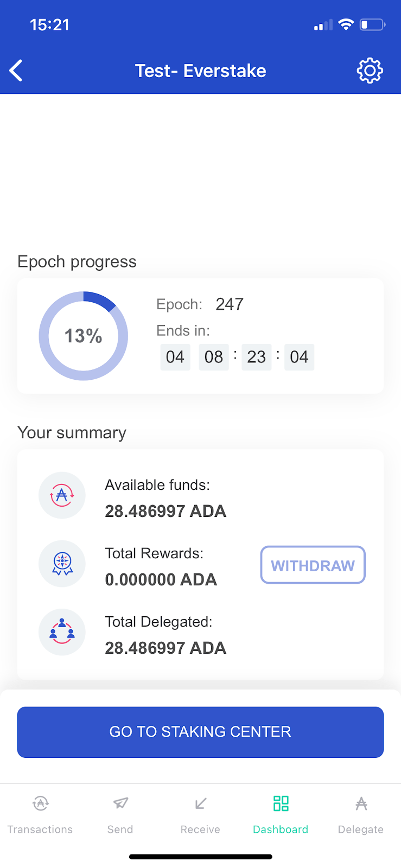Tap the Receive arrow icon

[x=200, y=803]
